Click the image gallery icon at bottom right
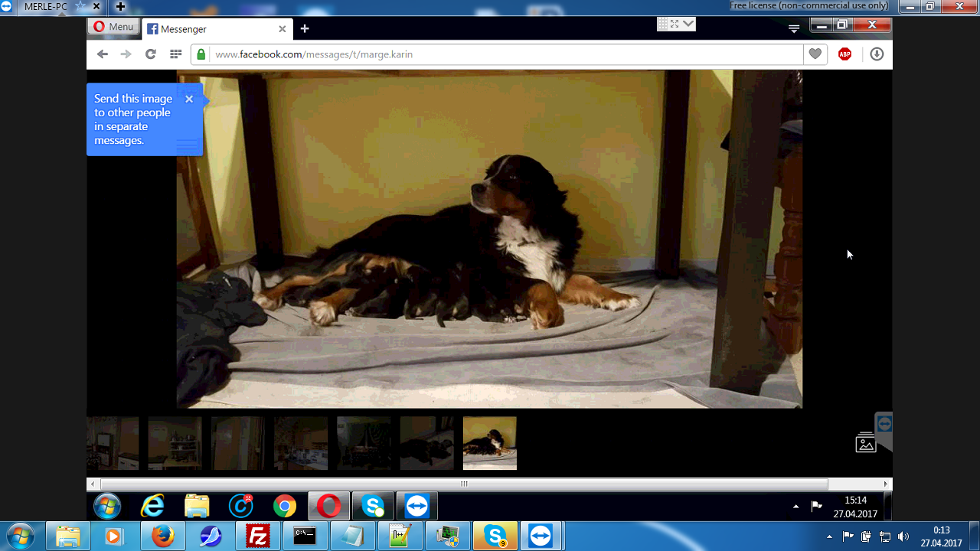Viewport: 980px width, 551px height. point(865,443)
